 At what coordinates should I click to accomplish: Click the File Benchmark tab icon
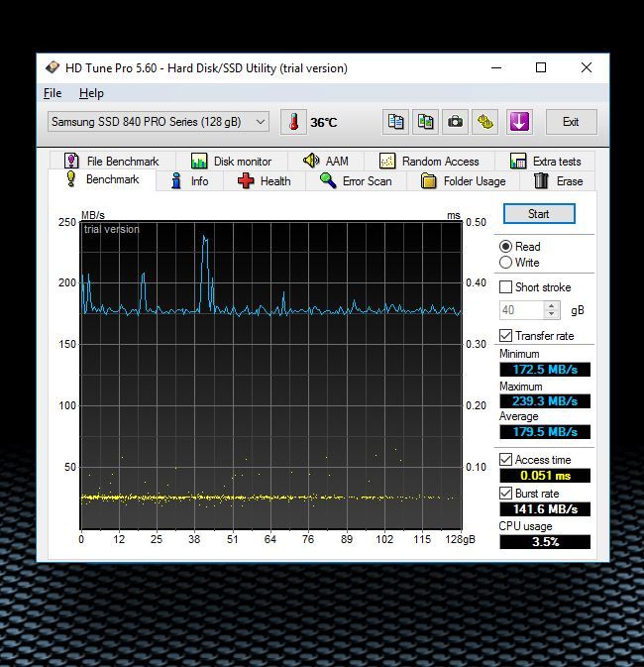coord(71,161)
